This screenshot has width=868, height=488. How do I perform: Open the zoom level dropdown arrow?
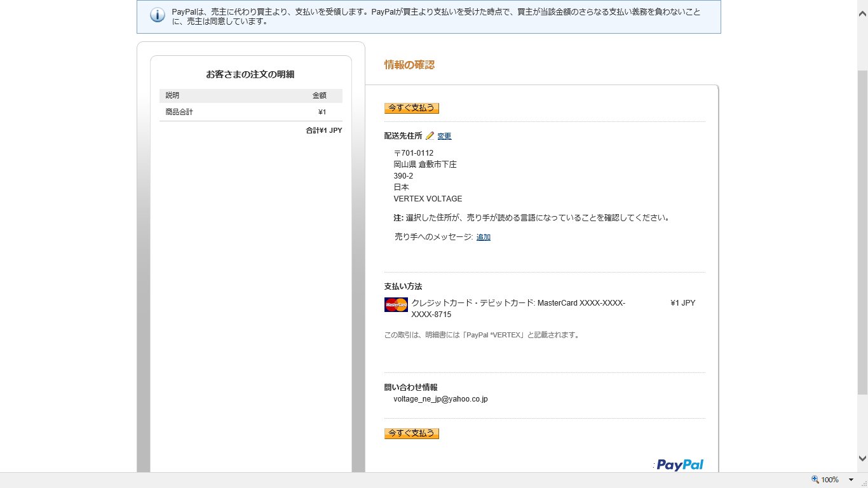(x=851, y=480)
